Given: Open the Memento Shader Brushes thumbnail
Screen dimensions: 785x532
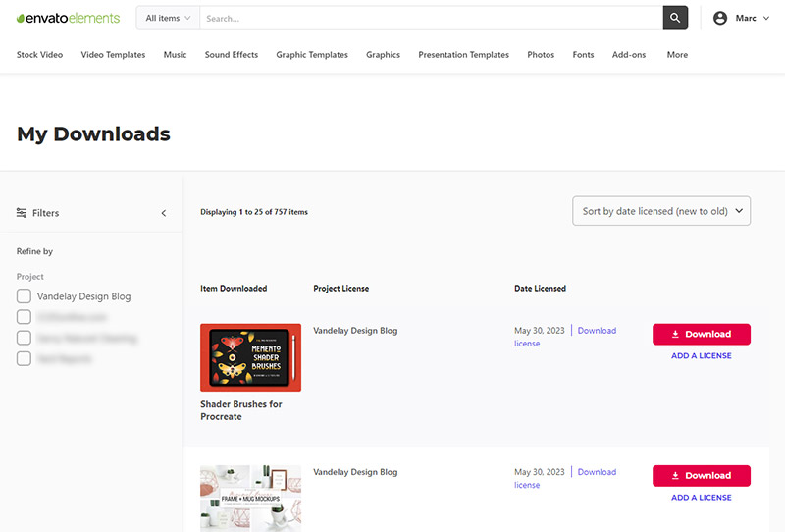Looking at the screenshot, I should pyautogui.click(x=251, y=357).
